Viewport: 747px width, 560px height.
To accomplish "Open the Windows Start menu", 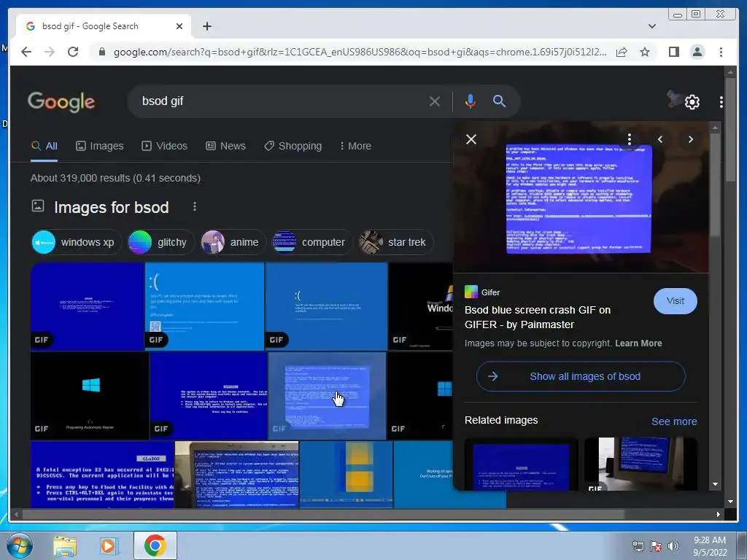I will [20, 545].
